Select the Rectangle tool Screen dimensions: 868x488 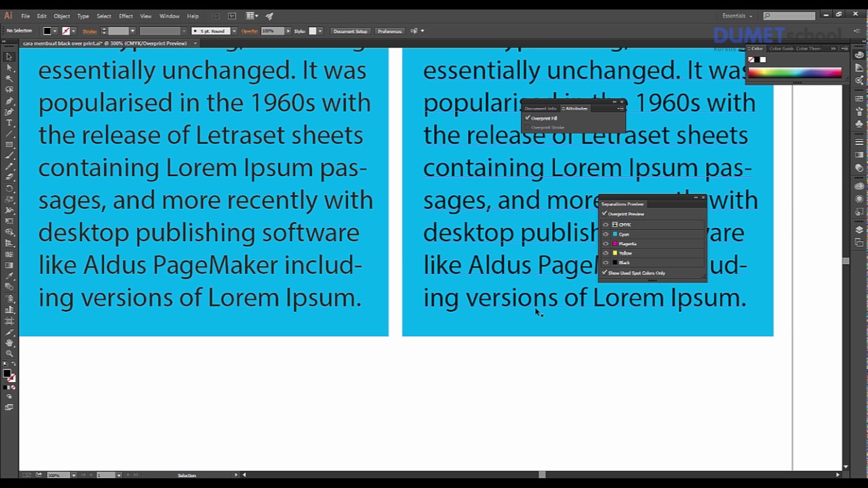click(x=9, y=144)
